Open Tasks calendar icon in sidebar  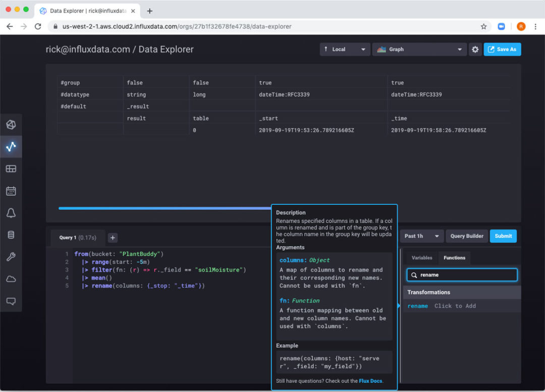coord(11,191)
